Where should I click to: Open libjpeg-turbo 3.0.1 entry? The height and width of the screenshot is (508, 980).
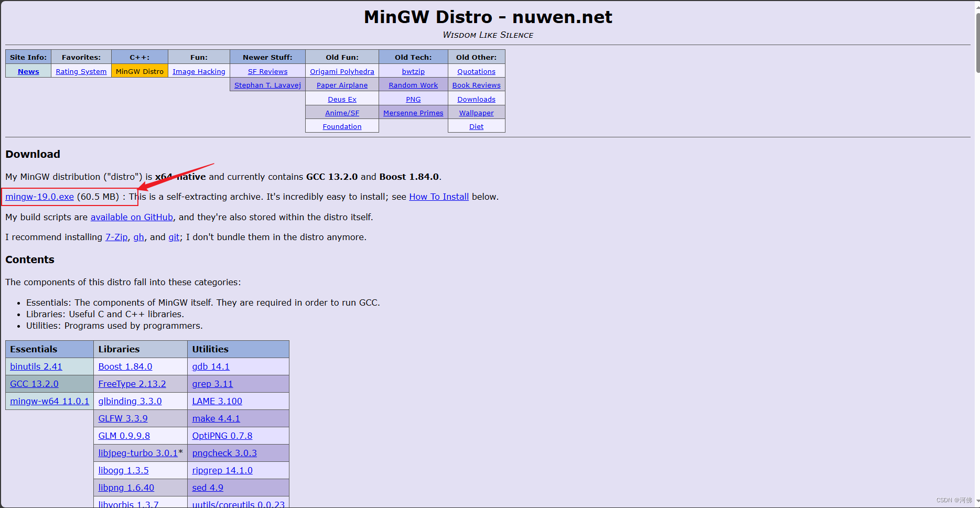138,453
